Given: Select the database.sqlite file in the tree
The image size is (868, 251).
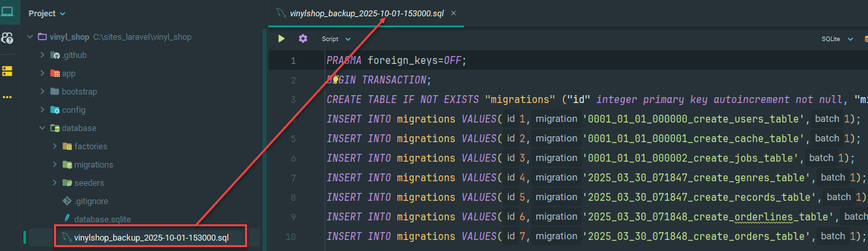Looking at the screenshot, I should pos(107,219).
